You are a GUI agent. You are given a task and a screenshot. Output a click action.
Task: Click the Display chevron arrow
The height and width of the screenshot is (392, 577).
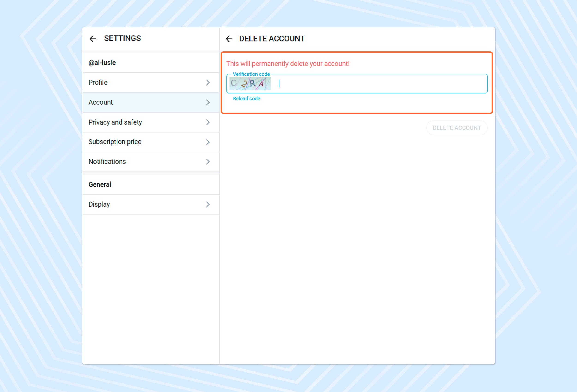pyautogui.click(x=208, y=205)
